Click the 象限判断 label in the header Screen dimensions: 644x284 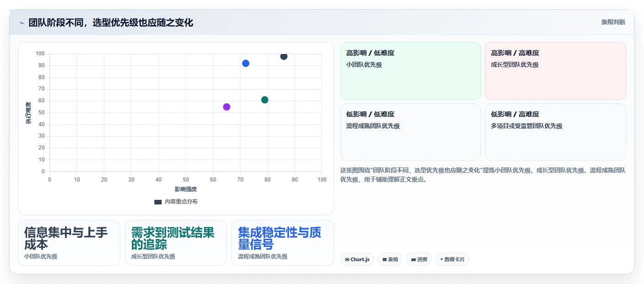point(613,22)
